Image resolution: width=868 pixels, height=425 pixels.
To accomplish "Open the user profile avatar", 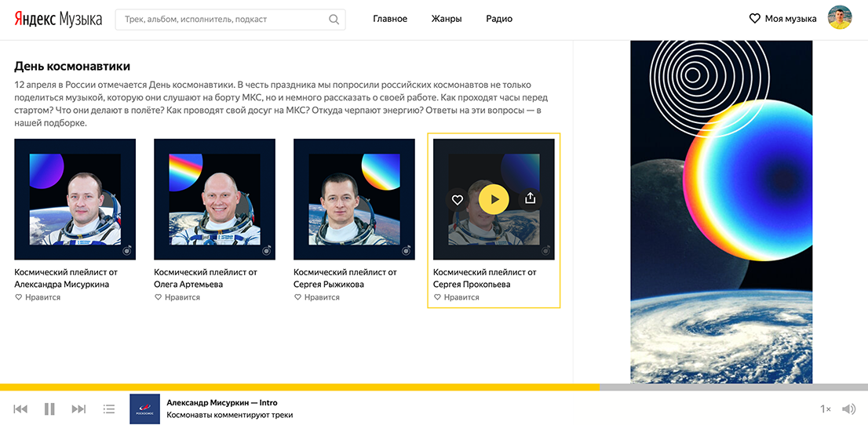I will pos(839,18).
